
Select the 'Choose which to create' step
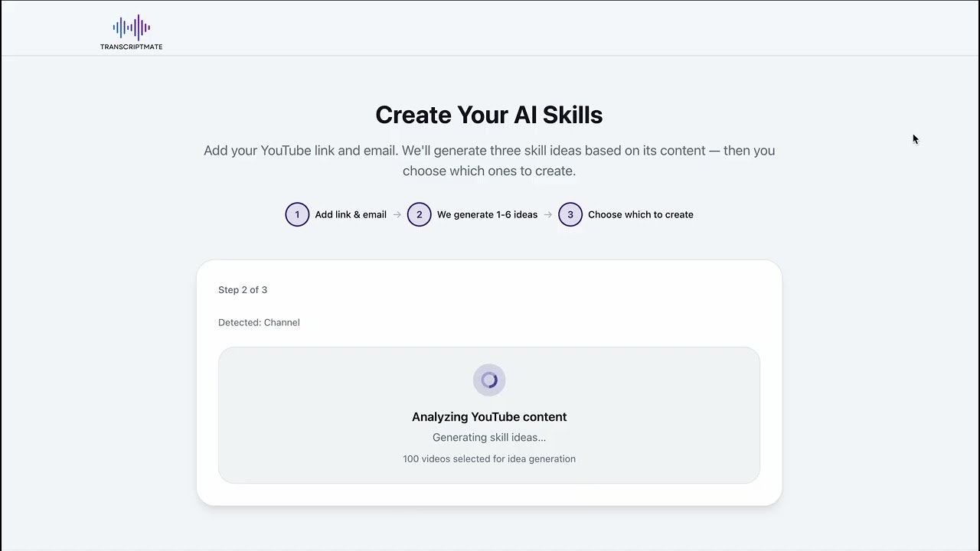pos(640,214)
